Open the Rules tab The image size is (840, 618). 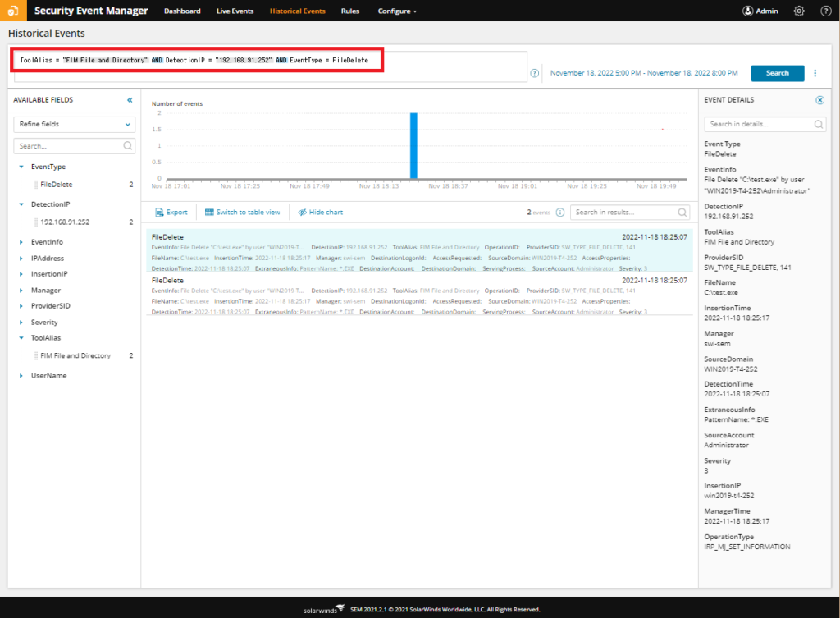(350, 11)
